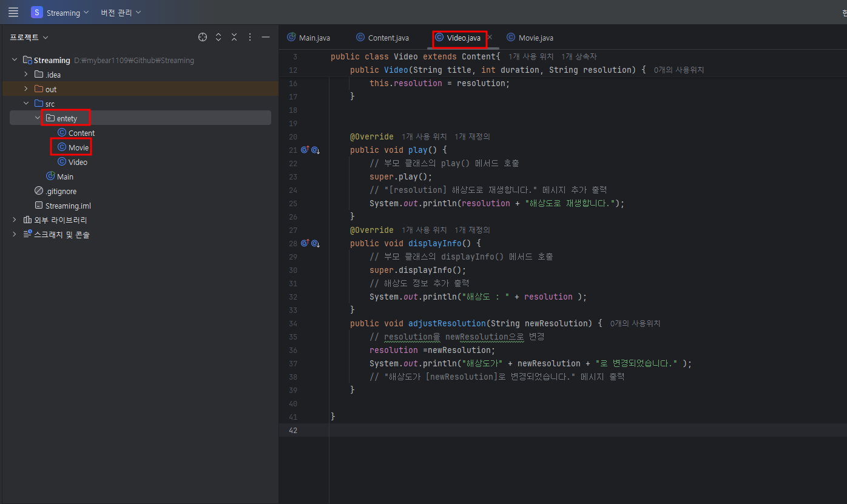Select the Main class in project tree

point(65,176)
